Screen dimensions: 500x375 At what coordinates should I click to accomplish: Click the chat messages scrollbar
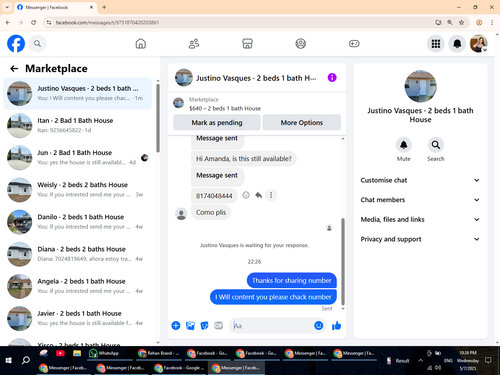[343, 261]
